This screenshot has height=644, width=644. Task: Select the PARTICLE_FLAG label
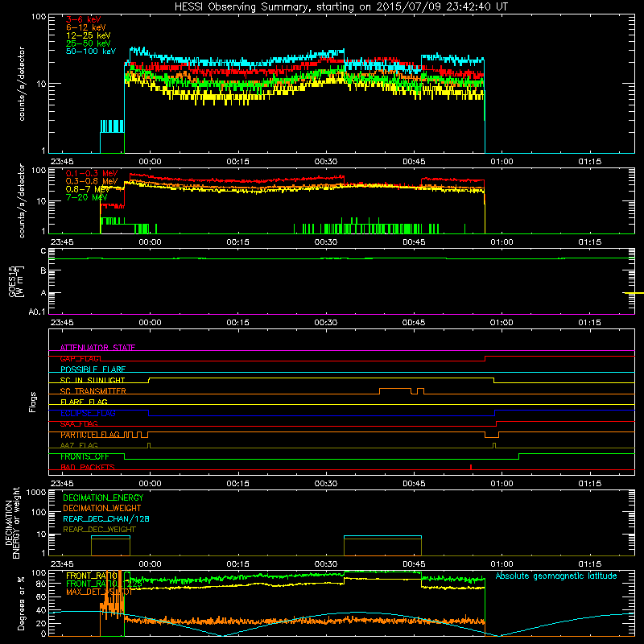tap(90, 435)
